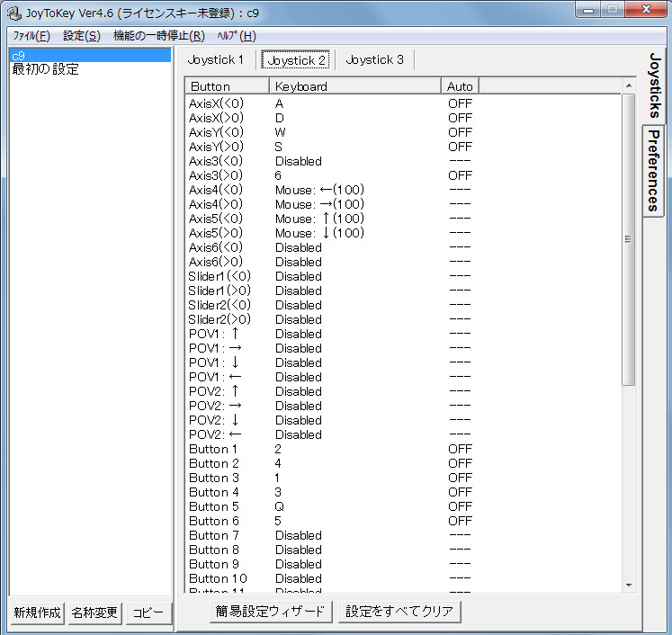
Task: Switch to the Joystick 1 tab
Action: point(216,59)
